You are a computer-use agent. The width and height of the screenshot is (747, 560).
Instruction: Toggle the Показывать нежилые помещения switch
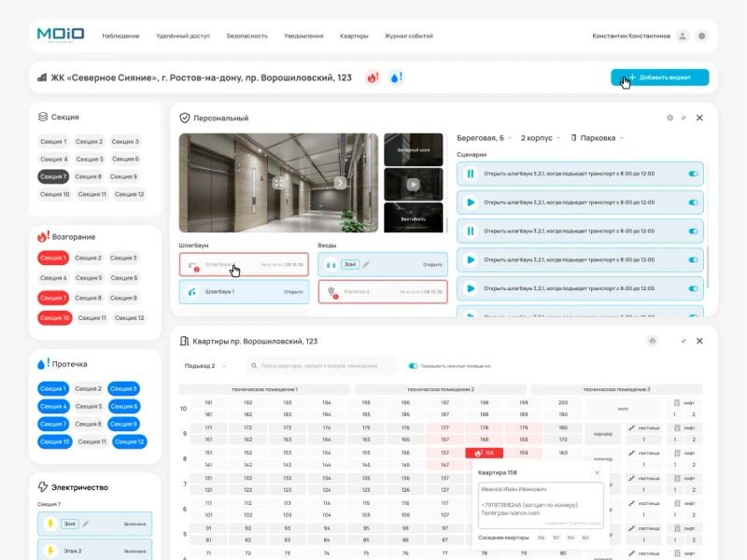pos(413,366)
